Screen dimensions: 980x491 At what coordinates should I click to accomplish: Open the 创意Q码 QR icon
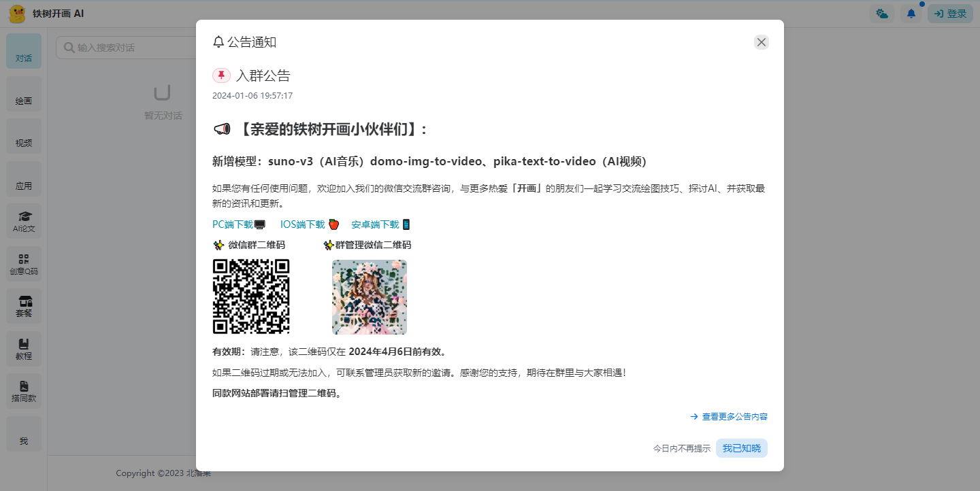pos(24,259)
